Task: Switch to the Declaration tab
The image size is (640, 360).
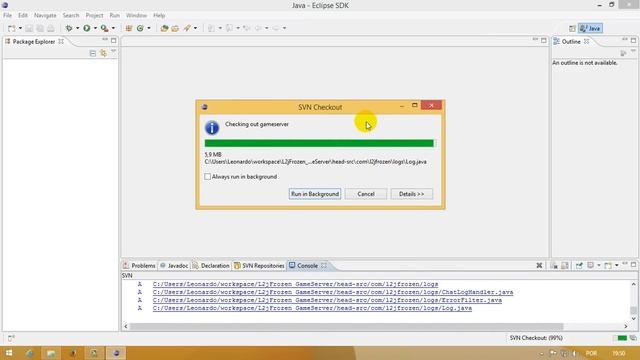Action: pos(211,266)
